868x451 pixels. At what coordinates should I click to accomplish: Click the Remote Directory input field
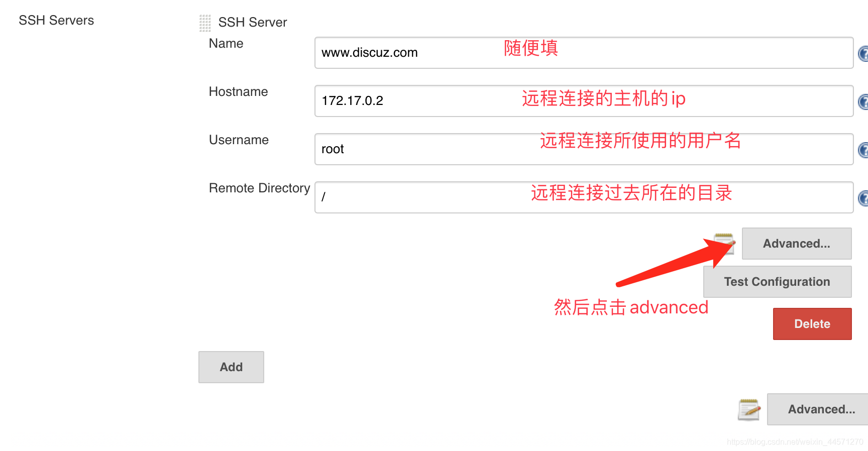[x=584, y=197]
